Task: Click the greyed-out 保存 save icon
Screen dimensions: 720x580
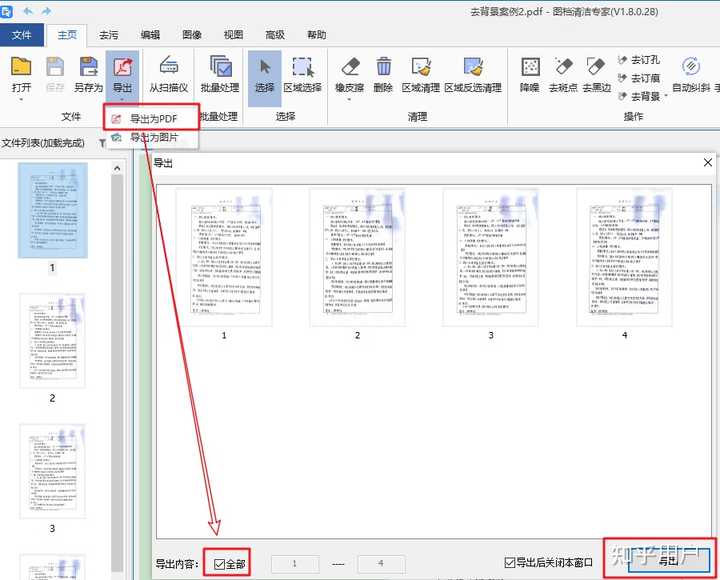Action: [x=55, y=67]
